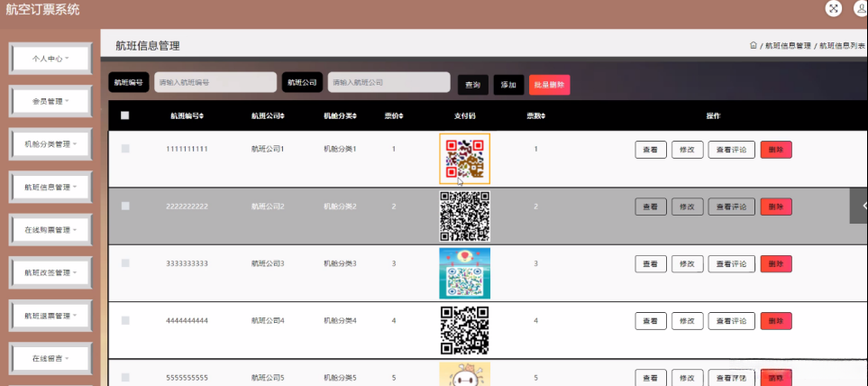This screenshot has height=386, width=868.
Task: Toggle fullscreen with the expand icon
Action: [x=833, y=8]
